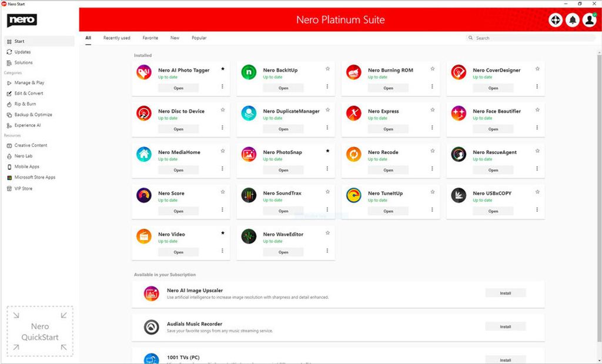Switch to the Recently used tab
602x364 pixels.
tap(117, 38)
